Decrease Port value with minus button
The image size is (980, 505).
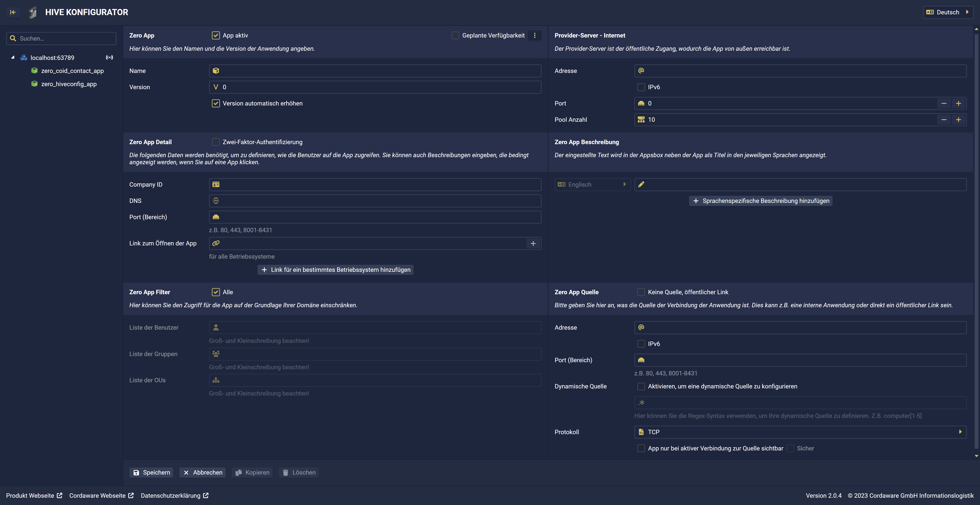[x=944, y=104]
